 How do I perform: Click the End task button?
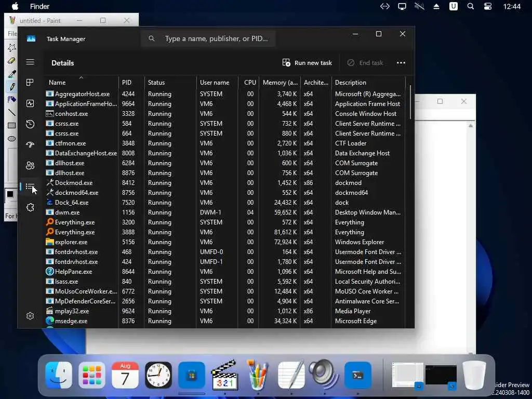(x=365, y=63)
